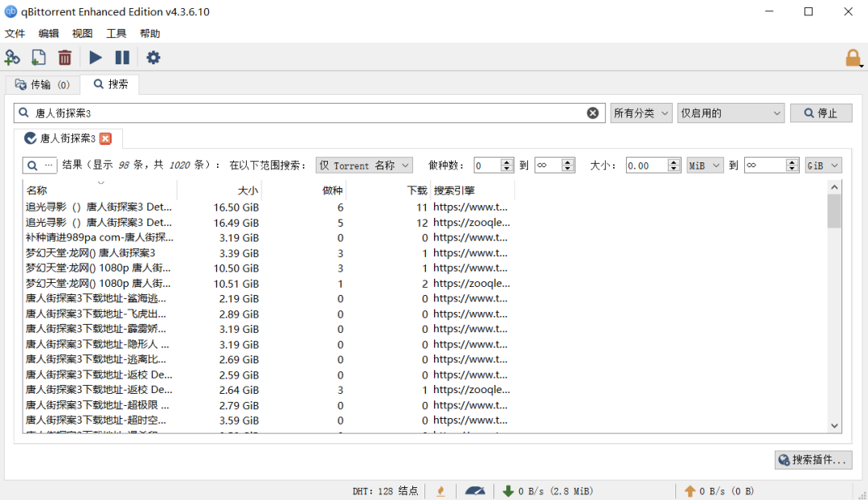Select the 10.50 GiB 1080p result row

[268, 268]
